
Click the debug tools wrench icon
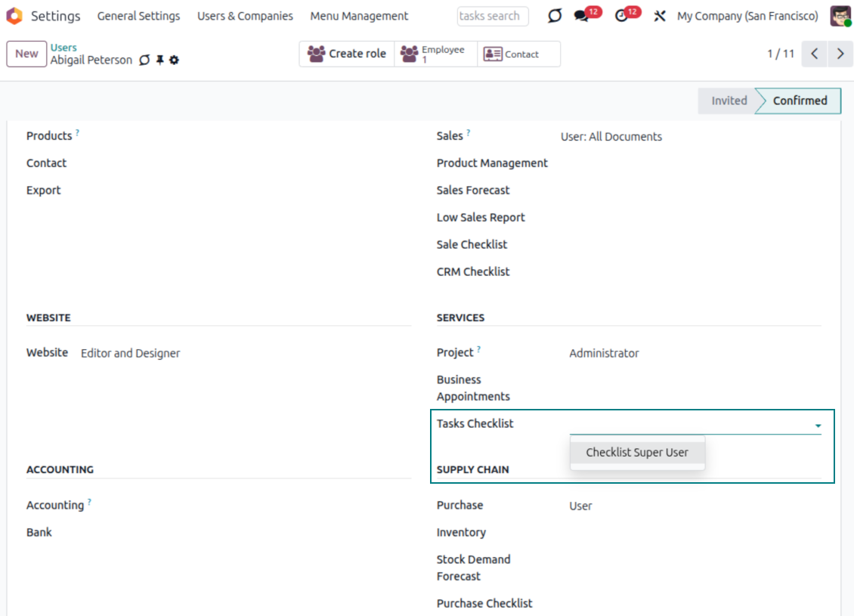click(x=660, y=16)
